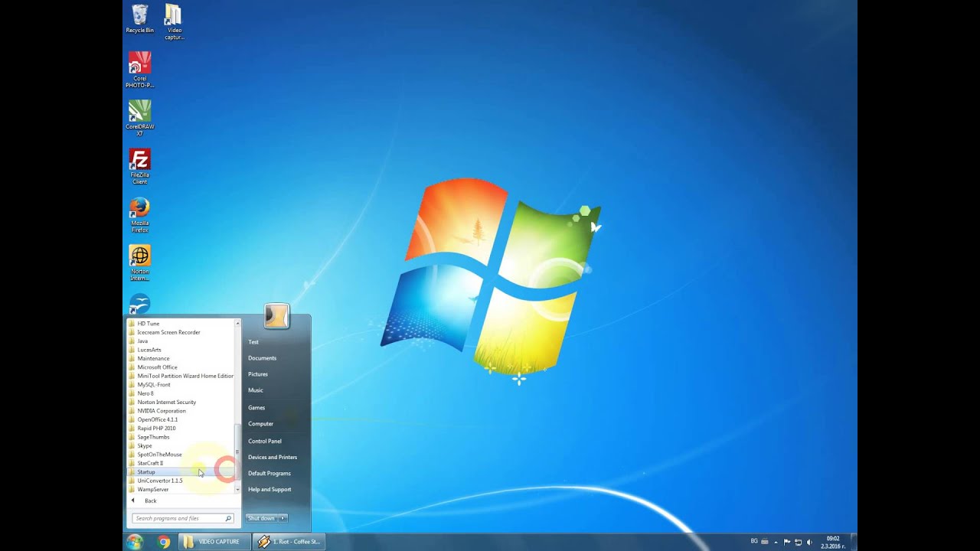
Task: Click the on-screen keyboard tray icon
Action: tap(764, 542)
